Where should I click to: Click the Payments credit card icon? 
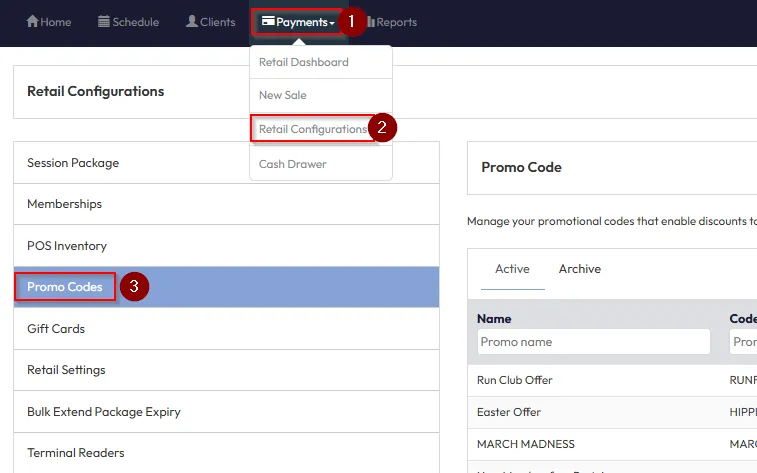coord(268,22)
